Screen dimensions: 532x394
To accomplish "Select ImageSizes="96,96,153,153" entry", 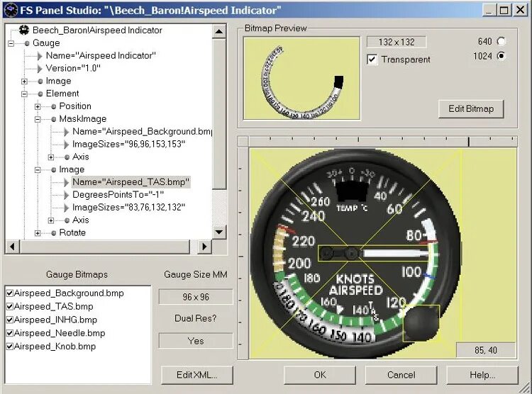I will click(128, 144).
